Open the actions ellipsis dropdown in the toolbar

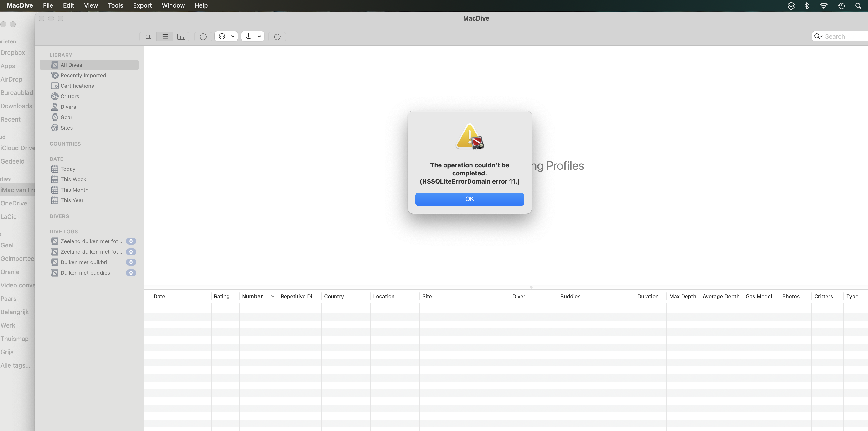pos(226,36)
